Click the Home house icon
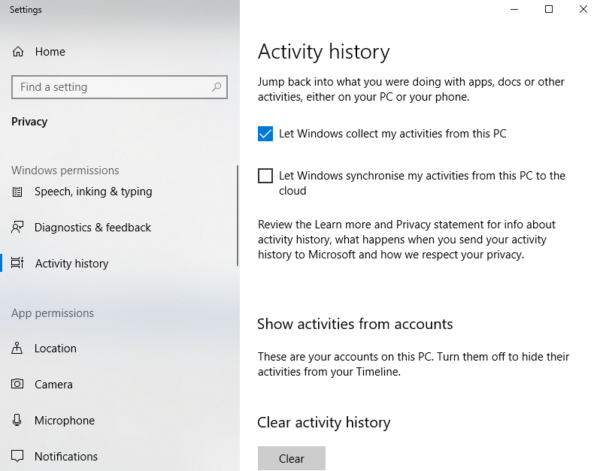Image resolution: width=600 pixels, height=471 pixels. pyautogui.click(x=18, y=52)
